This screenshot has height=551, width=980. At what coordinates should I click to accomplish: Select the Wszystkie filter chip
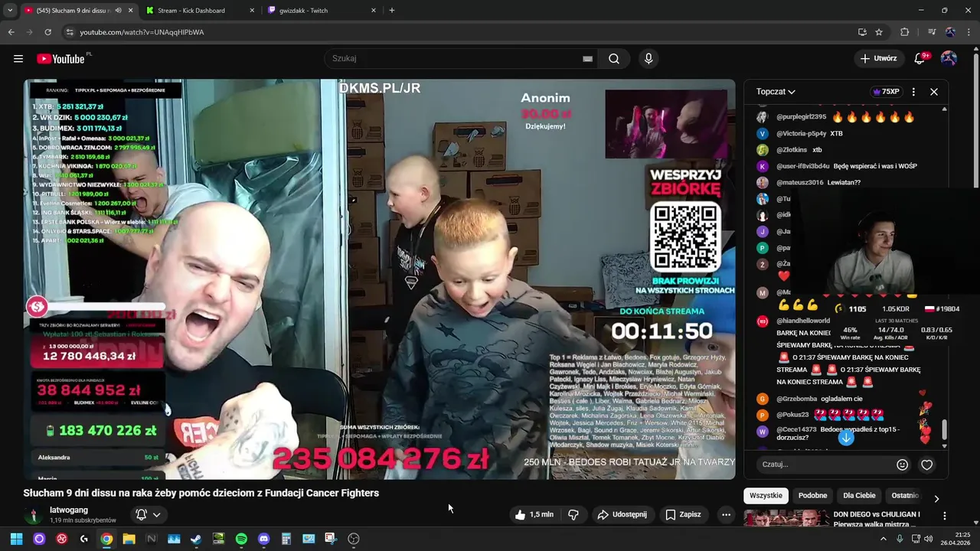coord(766,496)
